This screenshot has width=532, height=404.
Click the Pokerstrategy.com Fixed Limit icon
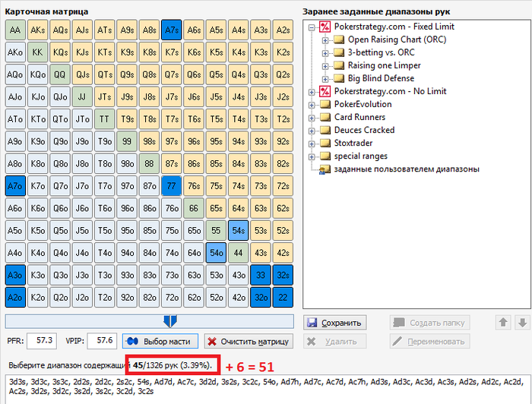tap(325, 27)
